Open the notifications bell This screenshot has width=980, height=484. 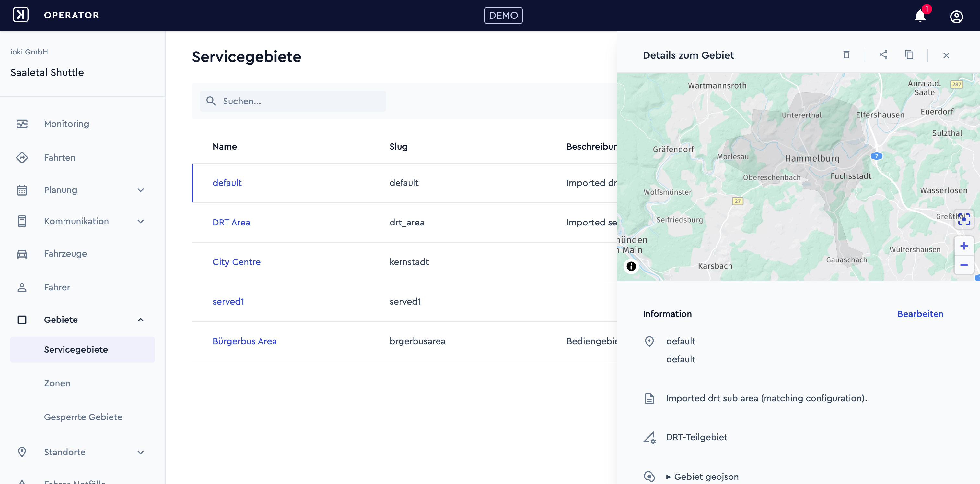(920, 16)
